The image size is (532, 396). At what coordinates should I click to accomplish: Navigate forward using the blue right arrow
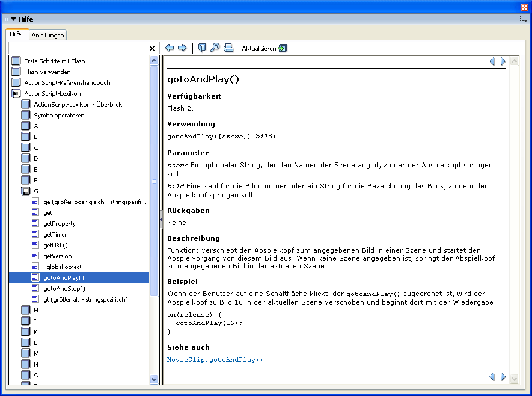[183, 48]
